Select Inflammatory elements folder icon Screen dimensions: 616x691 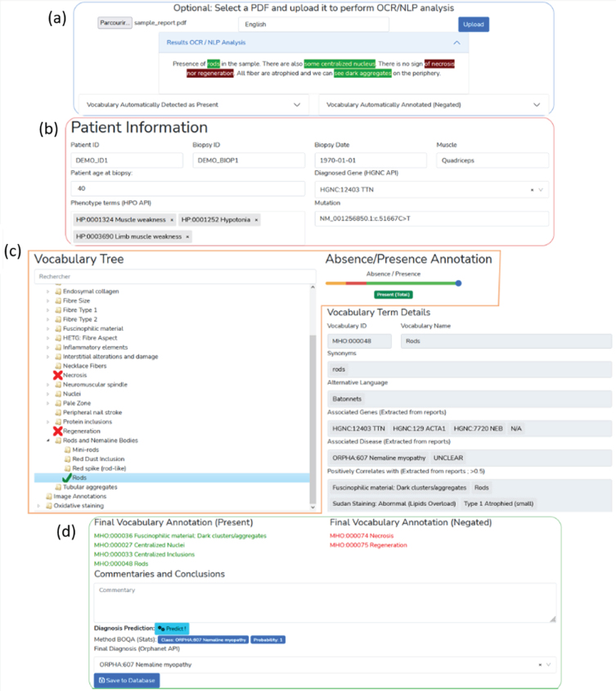58,347
